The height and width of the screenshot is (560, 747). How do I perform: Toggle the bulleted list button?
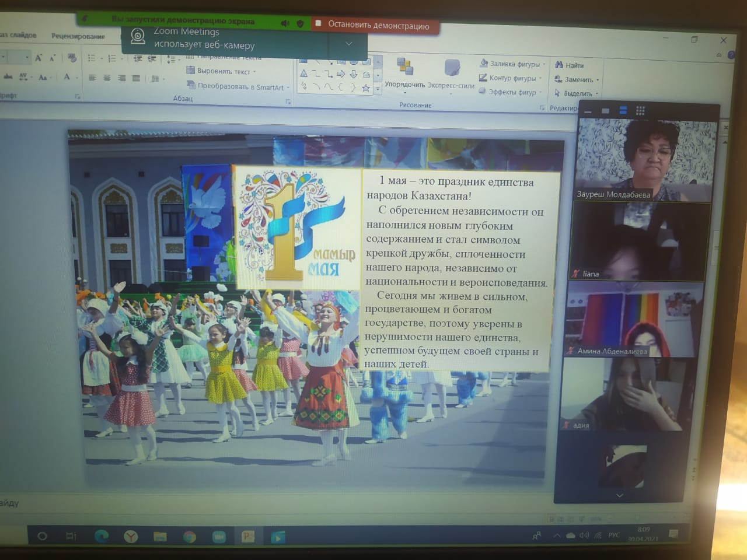[x=92, y=58]
